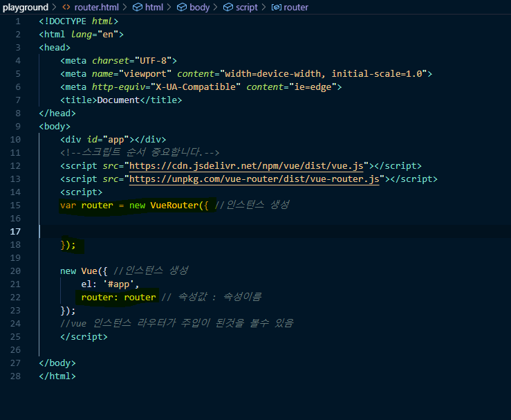
Task: Expand breadcrumb chevron after playground
Action: click(x=54, y=7)
